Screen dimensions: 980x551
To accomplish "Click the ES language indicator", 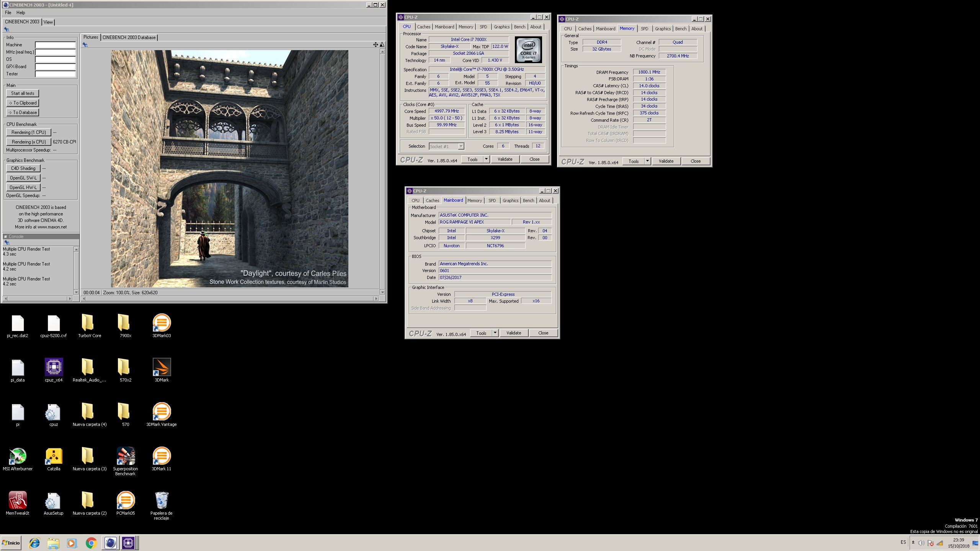I will (x=903, y=542).
